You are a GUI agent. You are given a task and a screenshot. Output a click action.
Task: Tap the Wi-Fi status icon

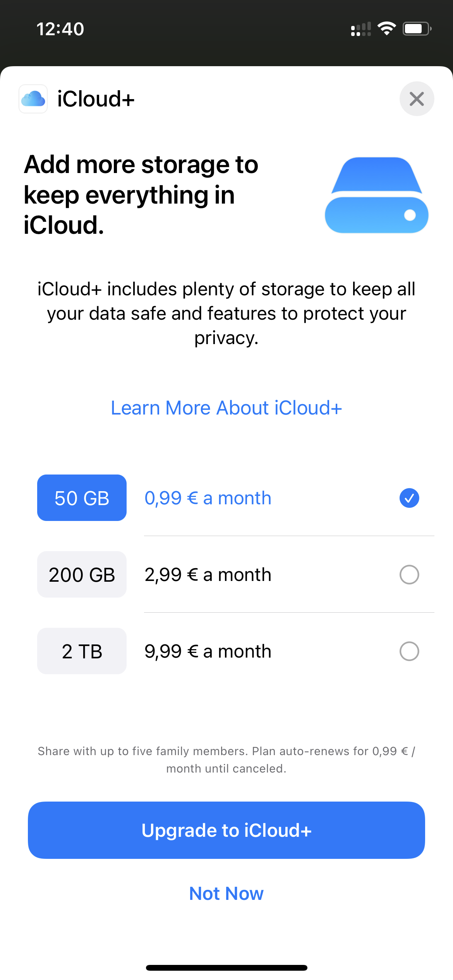point(386,29)
